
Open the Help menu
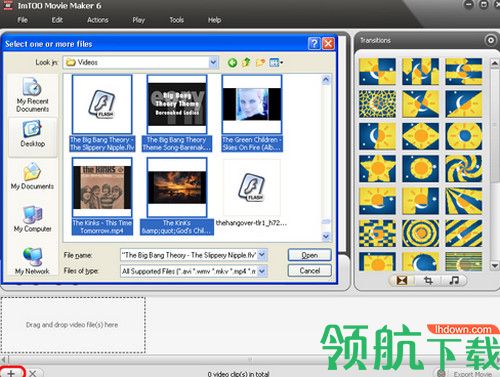pyautogui.click(x=214, y=20)
